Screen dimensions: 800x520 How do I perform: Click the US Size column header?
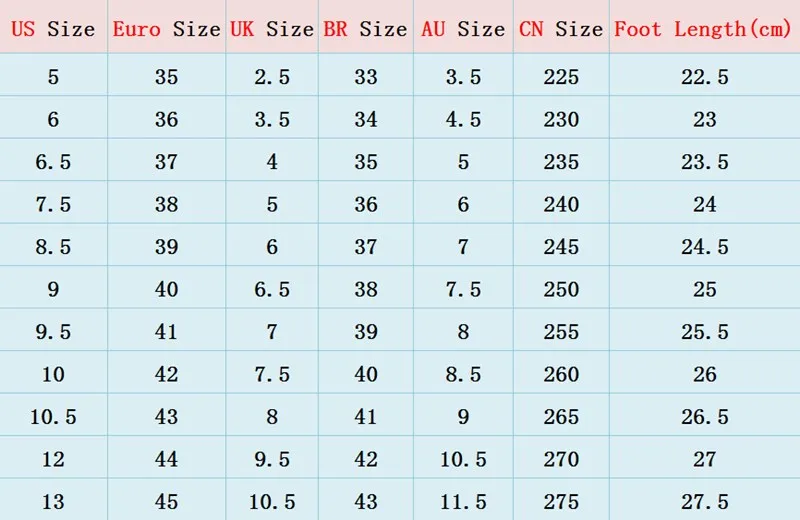pyautogui.click(x=53, y=29)
